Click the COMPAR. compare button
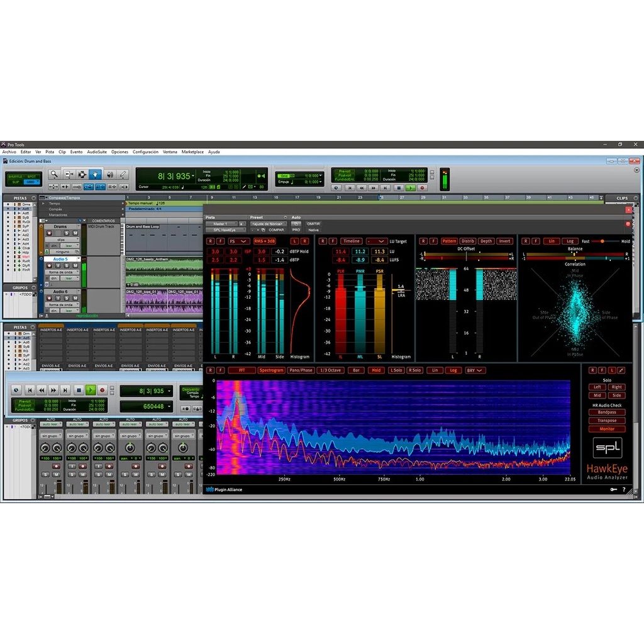 coord(277,230)
